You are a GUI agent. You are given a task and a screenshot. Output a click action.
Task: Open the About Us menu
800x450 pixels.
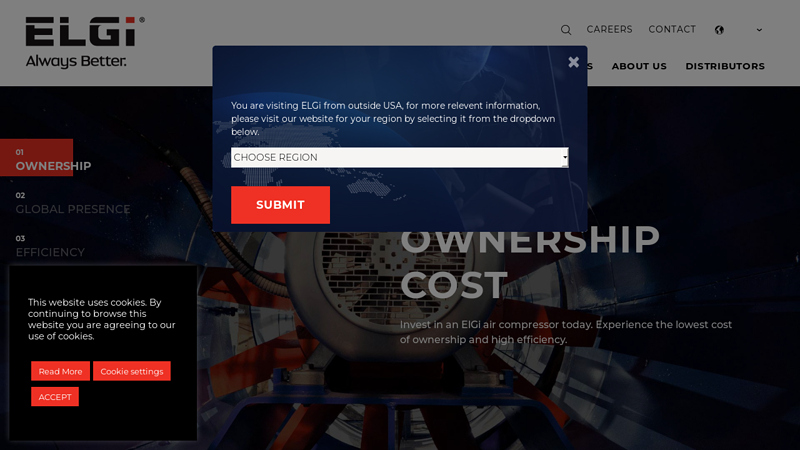[x=639, y=66]
